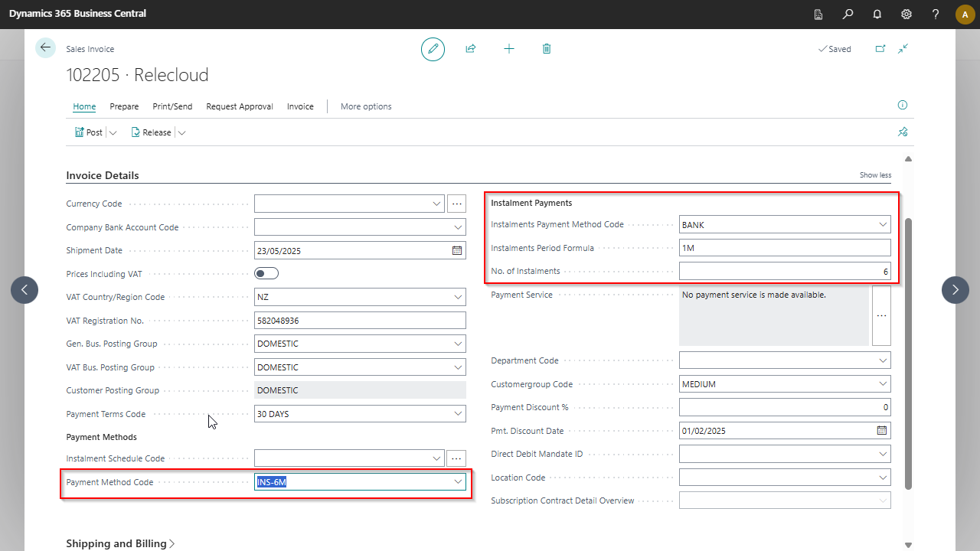Open the share icon
The image size is (980, 551).
click(x=471, y=49)
